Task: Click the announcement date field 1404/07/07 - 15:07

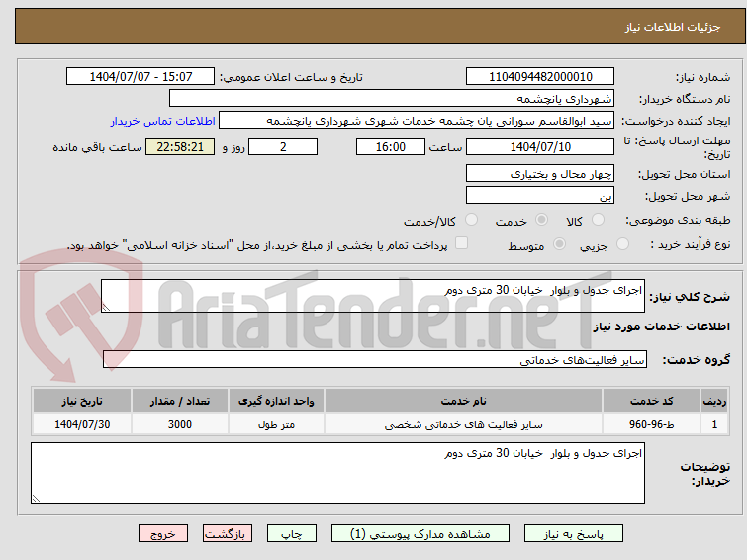Action: click(x=140, y=77)
